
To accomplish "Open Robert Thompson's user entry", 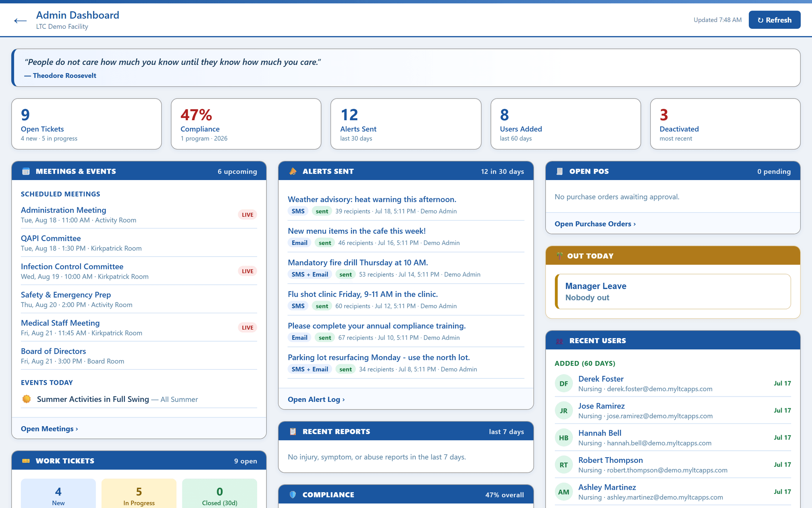I will coord(673,465).
